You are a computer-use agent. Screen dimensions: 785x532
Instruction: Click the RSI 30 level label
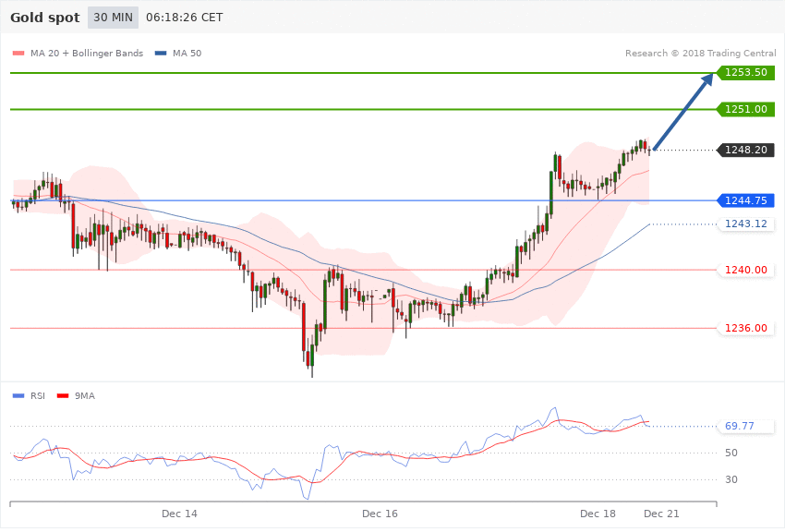point(731,479)
